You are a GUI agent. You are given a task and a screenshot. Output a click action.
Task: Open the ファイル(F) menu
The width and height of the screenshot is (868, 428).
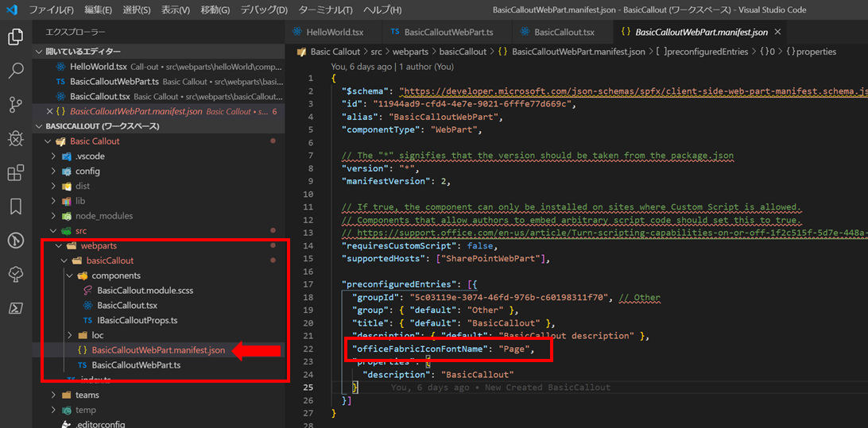[51, 10]
